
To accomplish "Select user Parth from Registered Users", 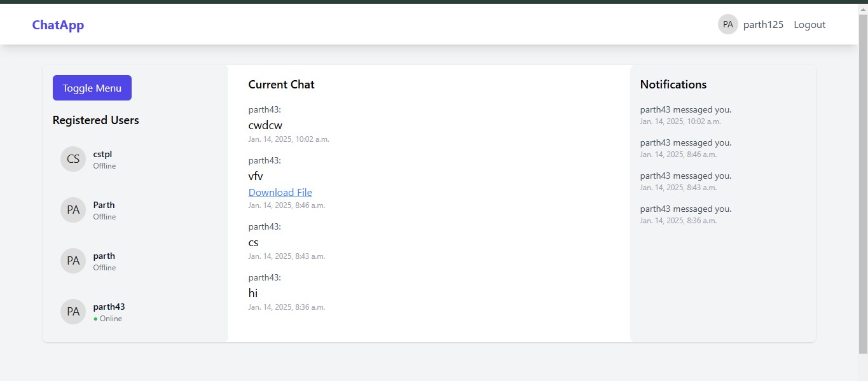I will 104,205.
